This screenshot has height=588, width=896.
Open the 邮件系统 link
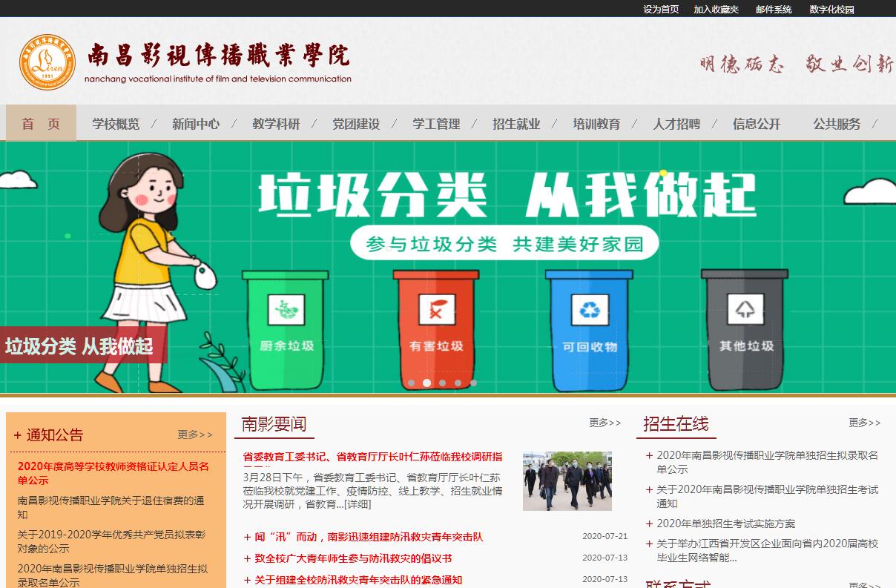coord(774,10)
